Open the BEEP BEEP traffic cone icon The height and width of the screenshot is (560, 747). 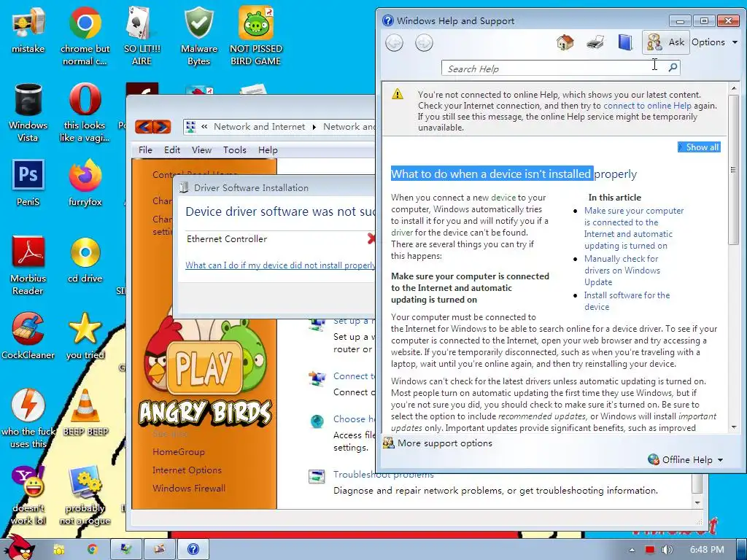(x=85, y=413)
